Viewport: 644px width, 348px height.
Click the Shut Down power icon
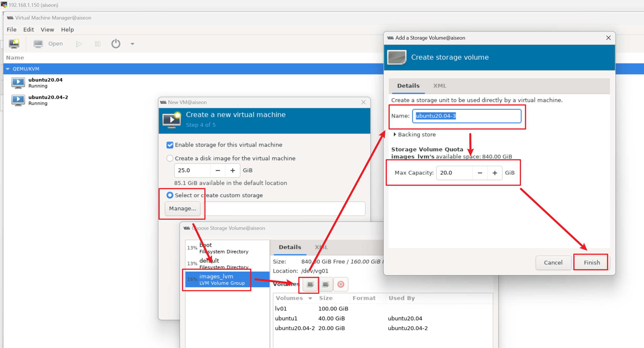116,44
